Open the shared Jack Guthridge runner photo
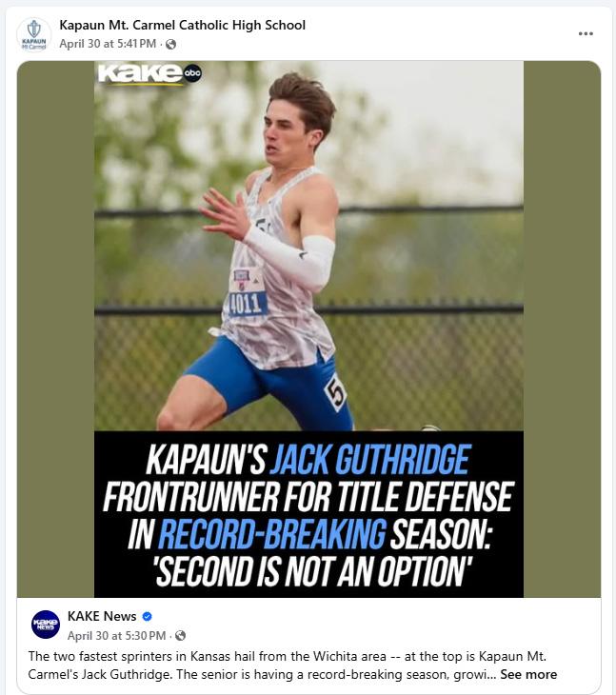This screenshot has width=616, height=695. (308, 246)
